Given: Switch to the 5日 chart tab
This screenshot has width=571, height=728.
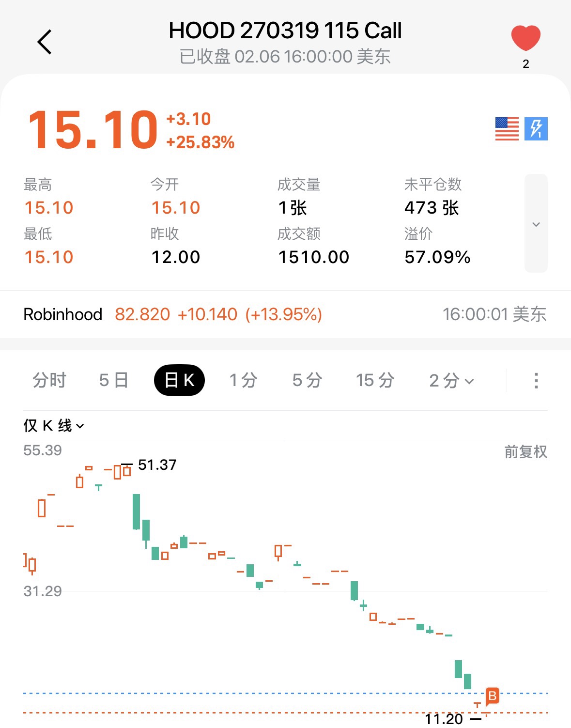Looking at the screenshot, I should click(114, 380).
